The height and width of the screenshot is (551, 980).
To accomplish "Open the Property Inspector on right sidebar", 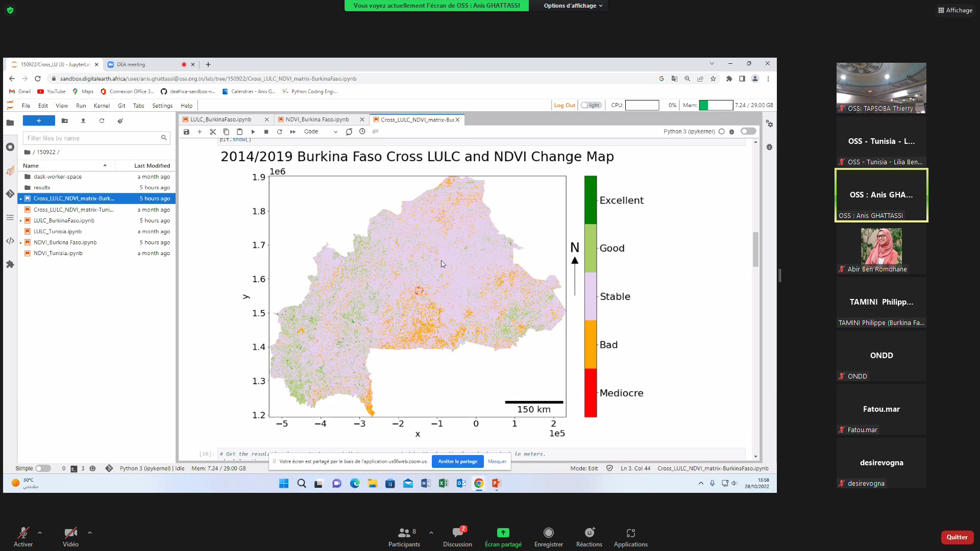I will point(769,123).
